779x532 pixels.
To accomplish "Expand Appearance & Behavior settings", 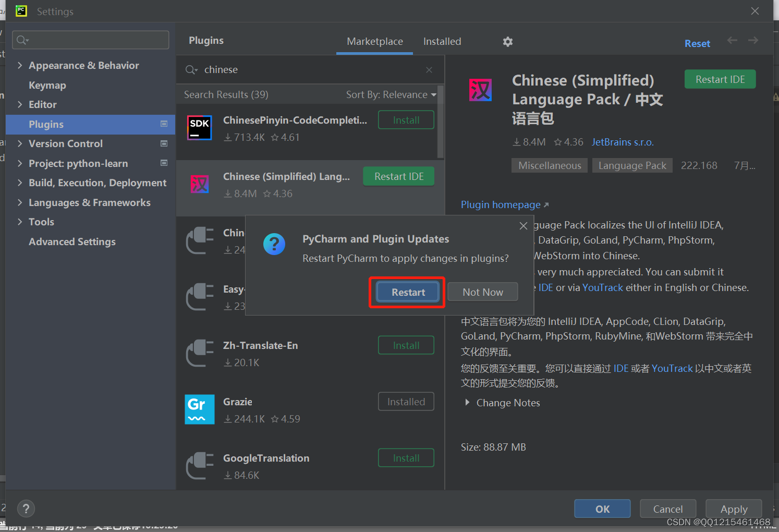I will click(20, 65).
